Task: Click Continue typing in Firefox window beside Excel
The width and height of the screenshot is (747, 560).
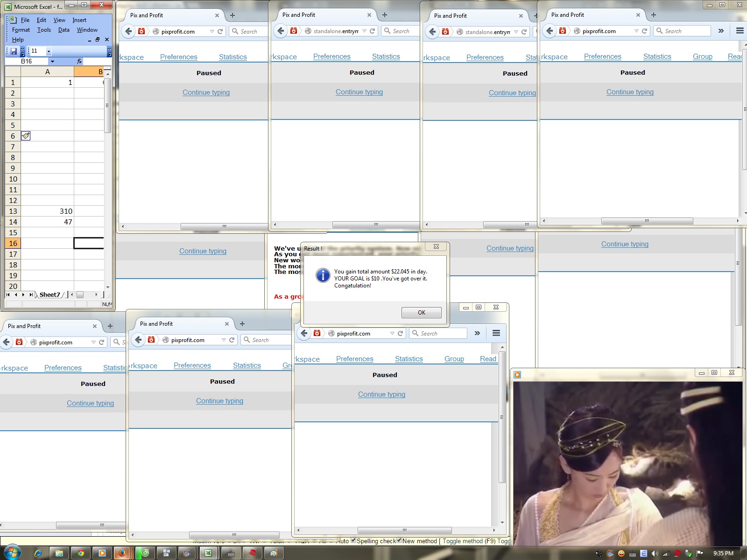Action: tap(206, 92)
